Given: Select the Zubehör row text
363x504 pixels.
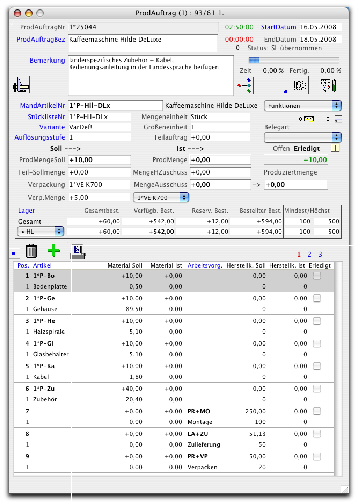Looking at the screenshot, I should tap(45, 399).
